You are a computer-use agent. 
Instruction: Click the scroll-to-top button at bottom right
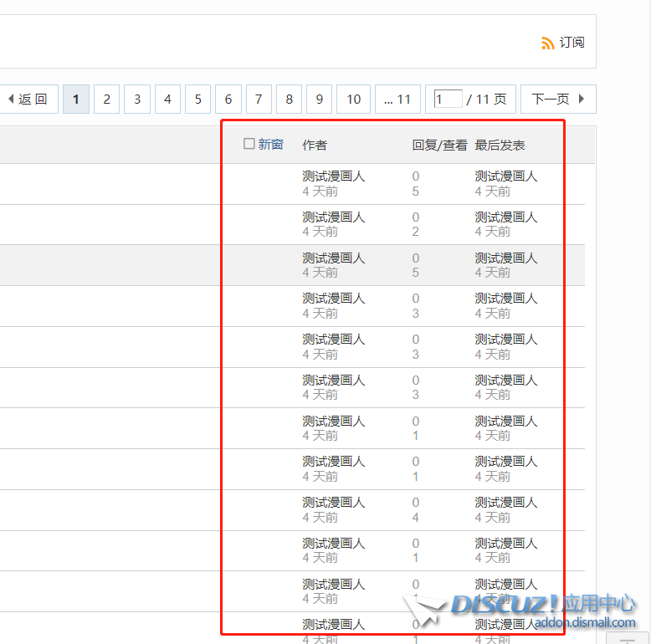pyautogui.click(x=633, y=637)
